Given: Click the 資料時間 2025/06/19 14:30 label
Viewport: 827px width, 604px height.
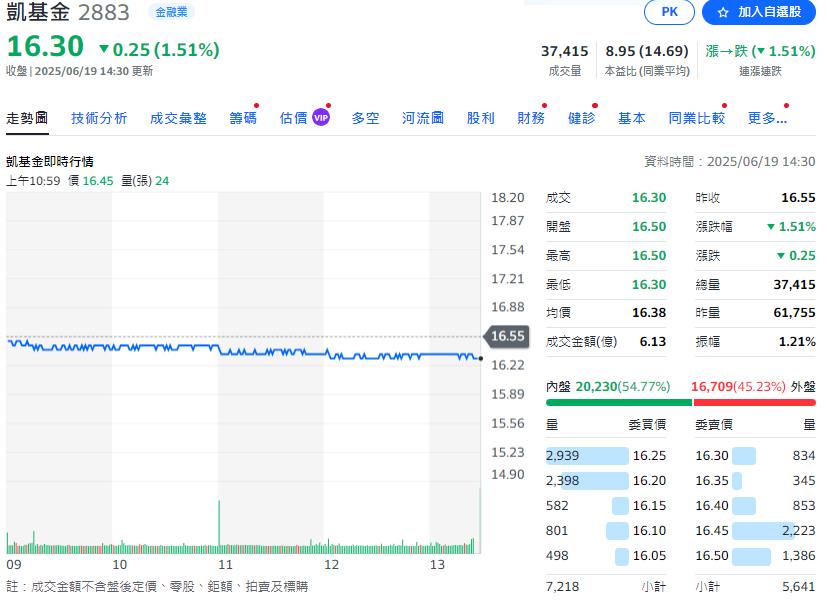Looking at the screenshot, I should (729, 161).
